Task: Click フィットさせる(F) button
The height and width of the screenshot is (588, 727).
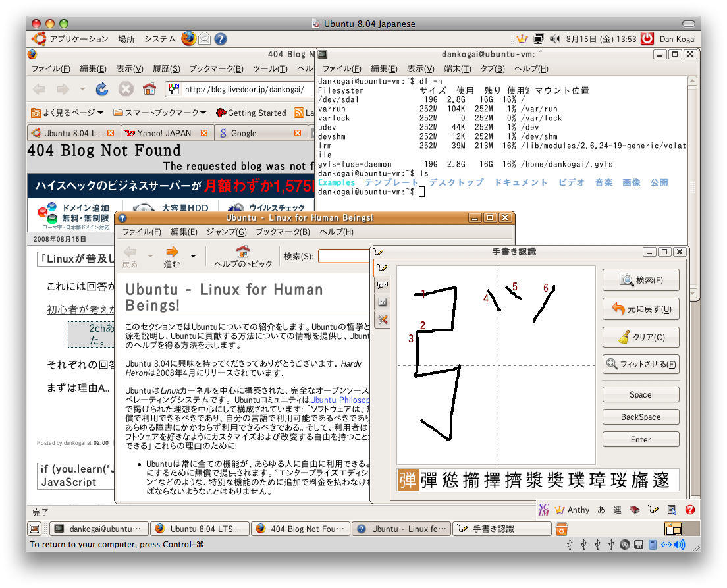Action: point(641,364)
